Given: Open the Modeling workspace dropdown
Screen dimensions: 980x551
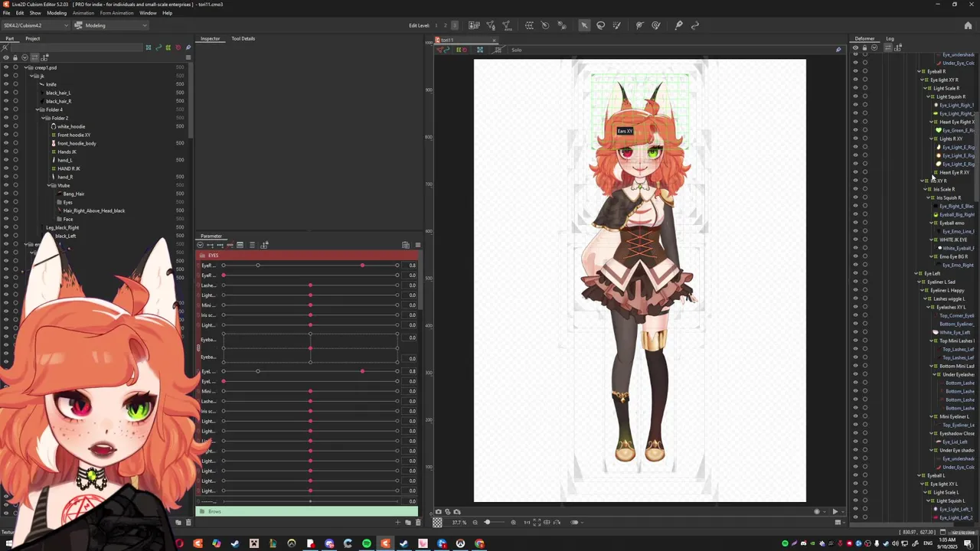Looking at the screenshot, I should tap(111, 25).
